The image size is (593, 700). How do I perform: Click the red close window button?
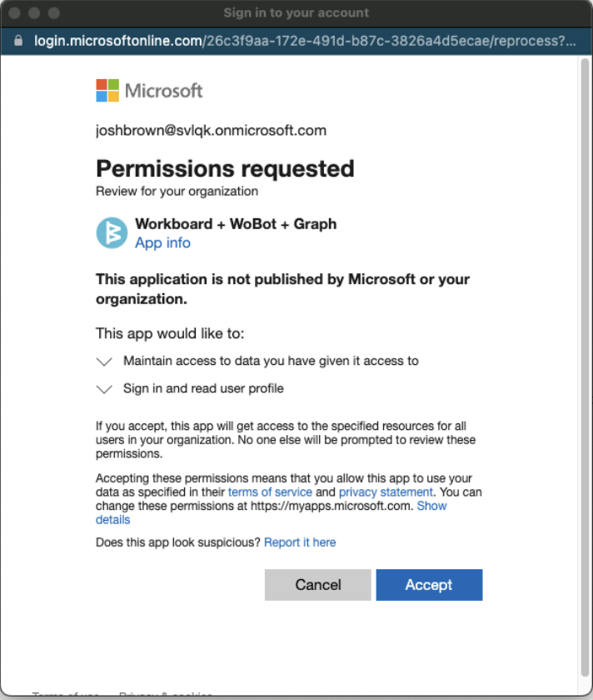[x=15, y=13]
